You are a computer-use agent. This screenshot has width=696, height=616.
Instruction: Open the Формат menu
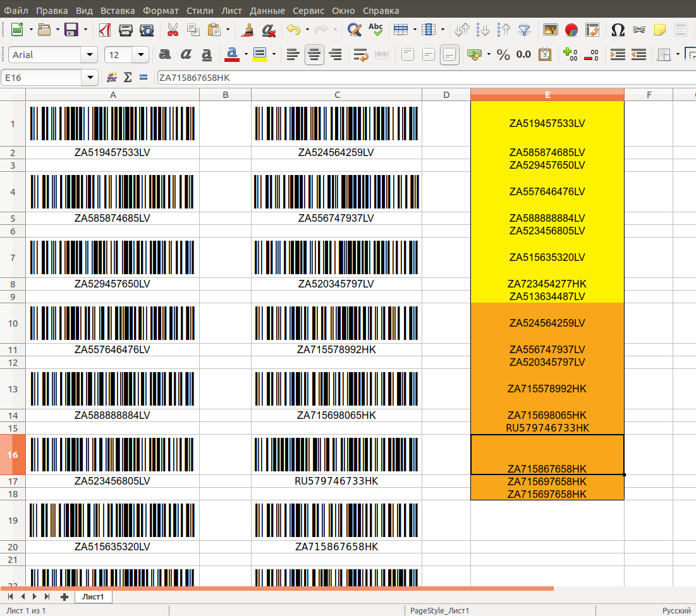tap(161, 10)
